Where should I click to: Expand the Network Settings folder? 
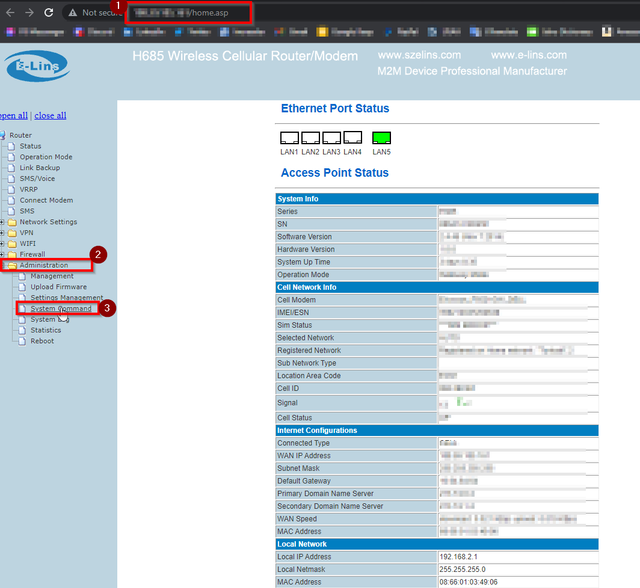pyautogui.click(x=47, y=222)
